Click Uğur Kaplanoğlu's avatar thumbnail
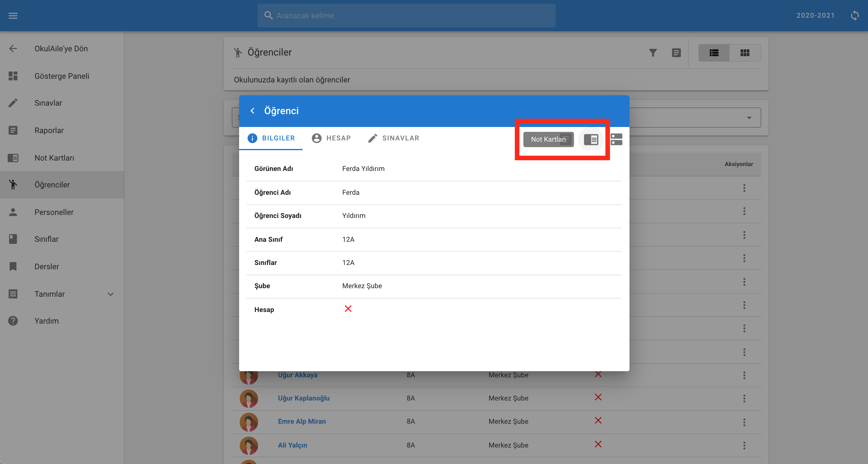The height and width of the screenshot is (464, 868). coord(249,399)
